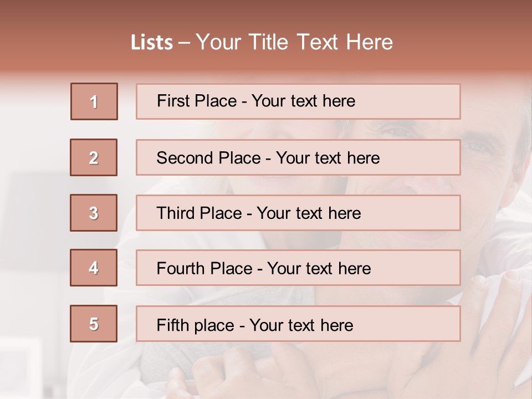The width and height of the screenshot is (532, 399).
Task: Select the number 4 box
Action: coord(94,268)
